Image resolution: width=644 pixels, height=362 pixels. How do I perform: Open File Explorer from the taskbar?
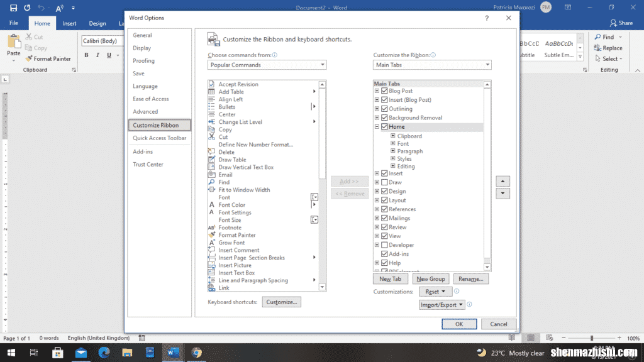click(x=127, y=353)
